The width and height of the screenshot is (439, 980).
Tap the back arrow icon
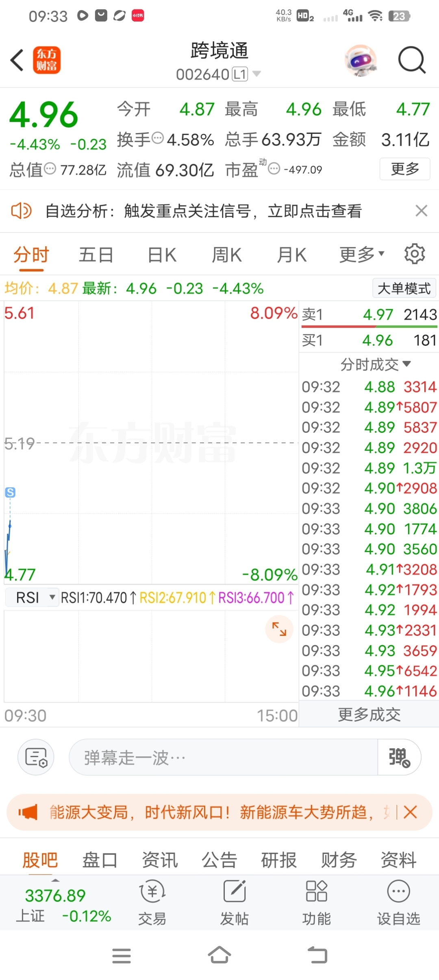(17, 60)
